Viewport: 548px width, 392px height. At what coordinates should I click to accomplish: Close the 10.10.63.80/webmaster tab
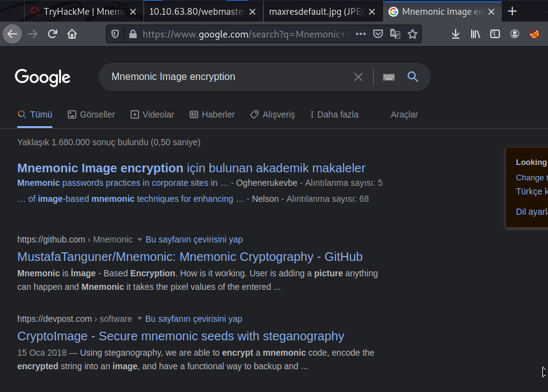pos(252,12)
